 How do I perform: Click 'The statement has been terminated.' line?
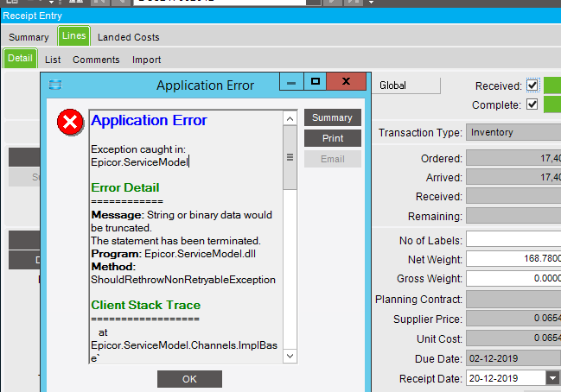point(175,241)
